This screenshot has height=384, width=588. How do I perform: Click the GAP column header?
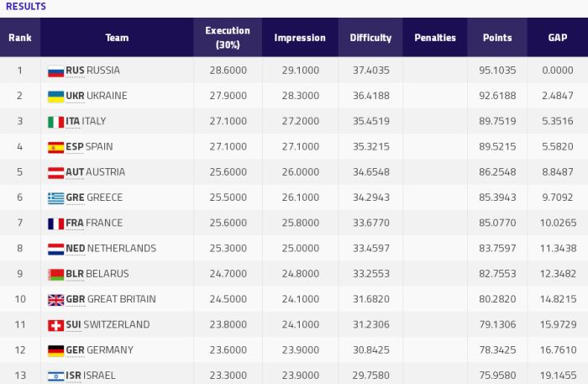click(558, 38)
